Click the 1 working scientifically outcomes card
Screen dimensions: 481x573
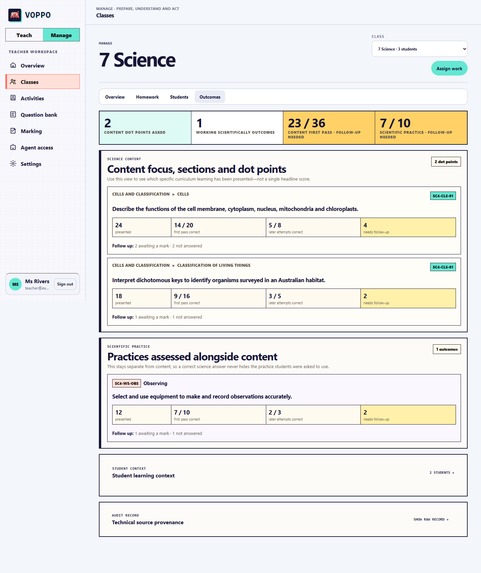tap(237, 128)
